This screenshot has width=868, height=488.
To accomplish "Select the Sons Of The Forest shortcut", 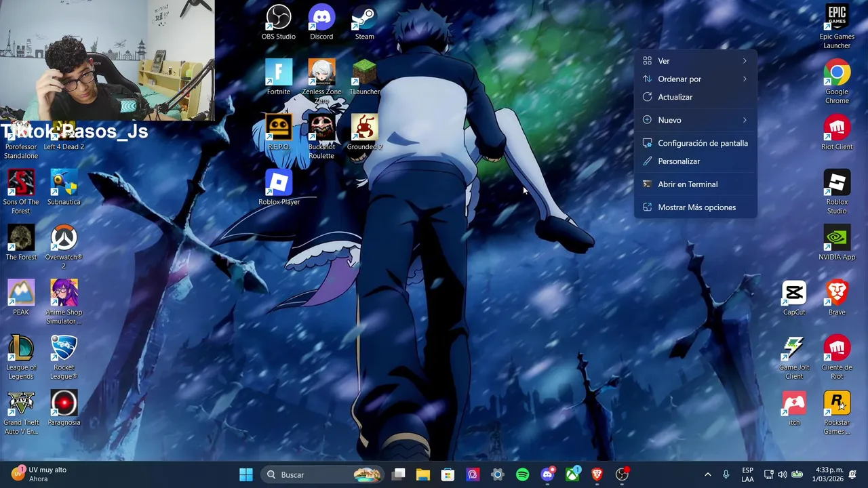I will pyautogui.click(x=21, y=192).
